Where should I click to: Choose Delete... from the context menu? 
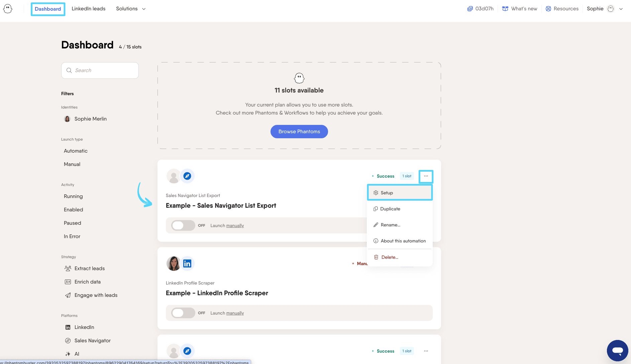pos(400,257)
